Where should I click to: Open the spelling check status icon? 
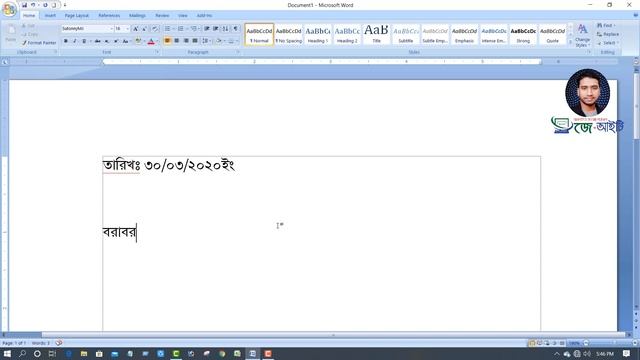point(59,343)
